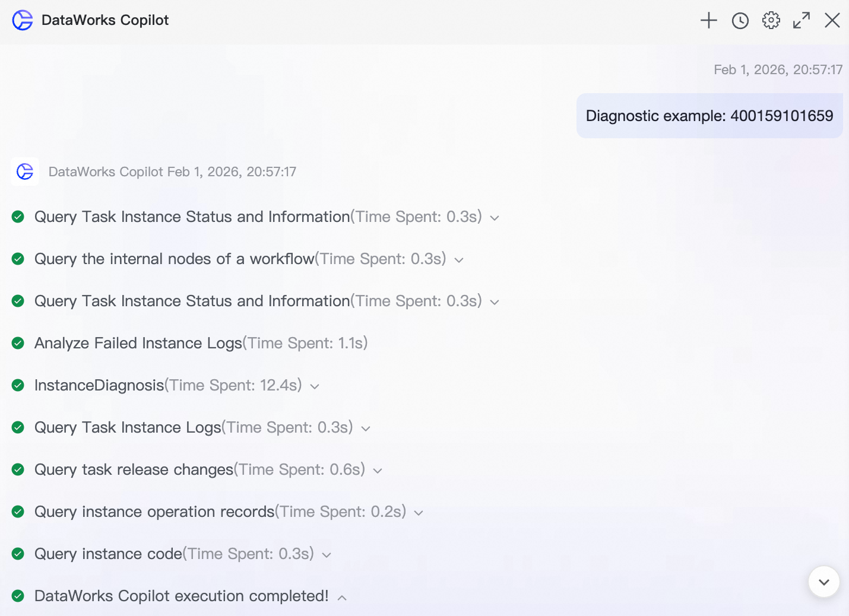The width and height of the screenshot is (849, 616).
Task: Click the Feb 1, 2026, 20:57:17 timestamp at top right
Action: pyautogui.click(x=778, y=69)
